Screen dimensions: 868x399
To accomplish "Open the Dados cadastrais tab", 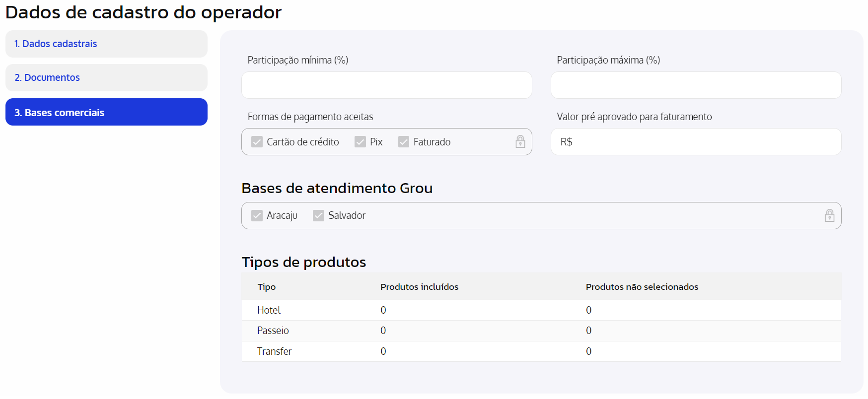I will pos(106,44).
